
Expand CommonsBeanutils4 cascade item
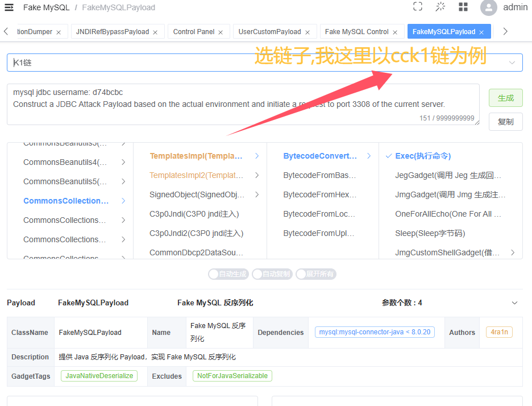[123, 162]
